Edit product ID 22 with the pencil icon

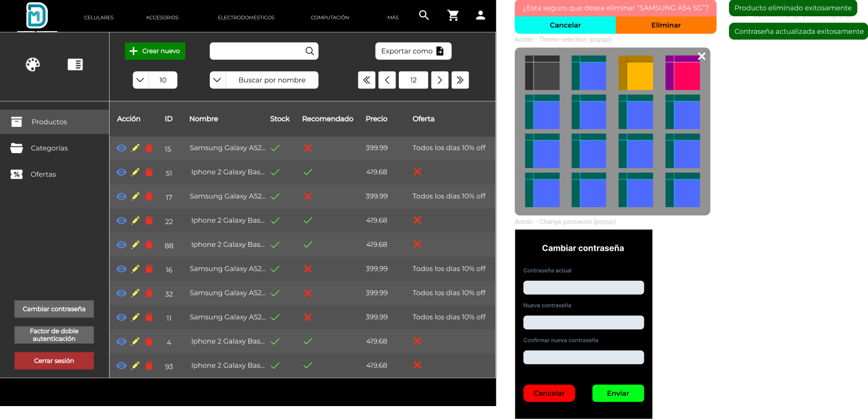(135, 221)
